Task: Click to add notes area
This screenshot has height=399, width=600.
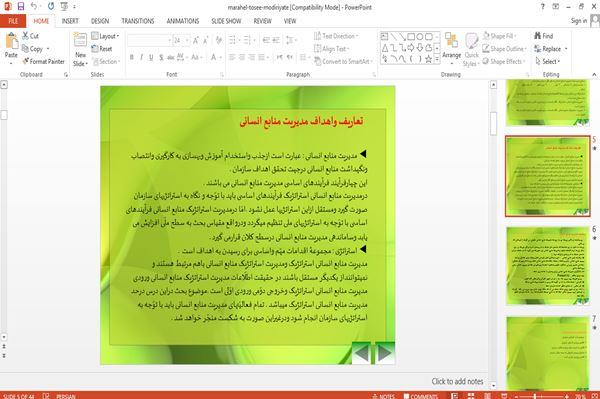Action: [457, 381]
